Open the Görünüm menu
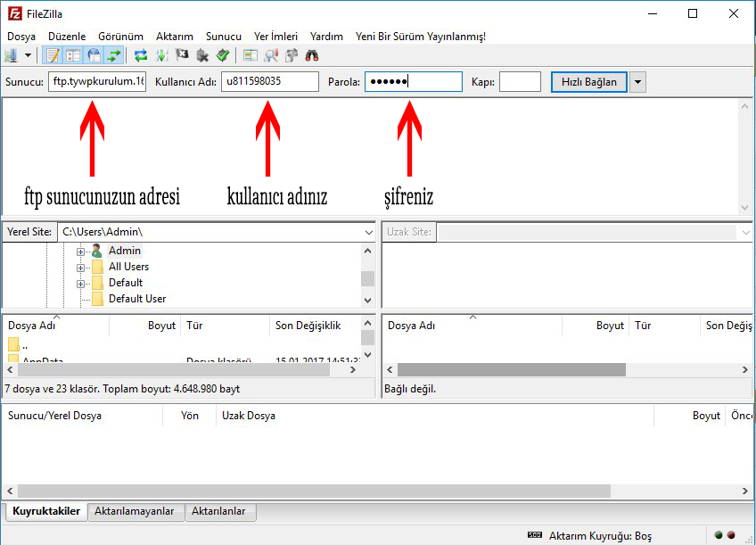 coord(120,37)
